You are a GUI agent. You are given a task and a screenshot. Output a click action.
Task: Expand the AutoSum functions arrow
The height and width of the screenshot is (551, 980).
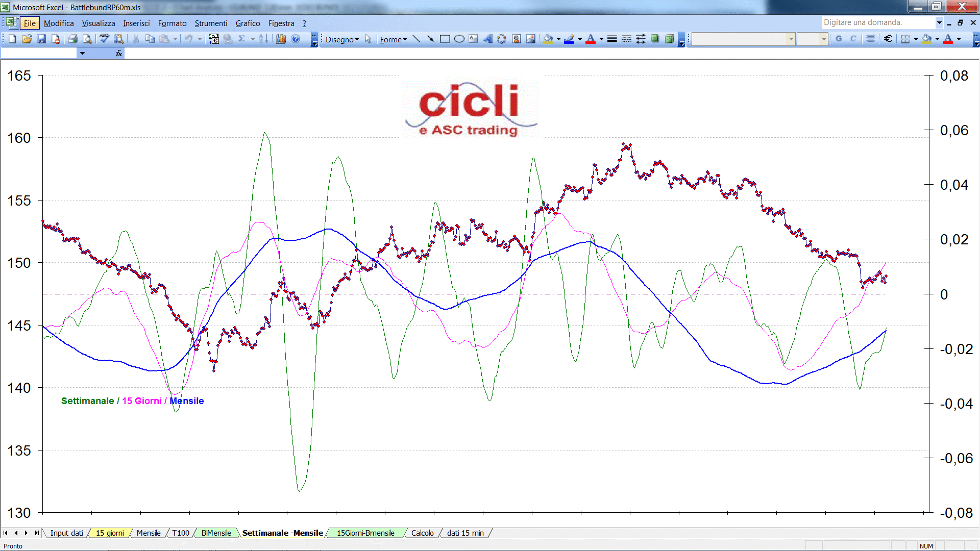point(253,39)
